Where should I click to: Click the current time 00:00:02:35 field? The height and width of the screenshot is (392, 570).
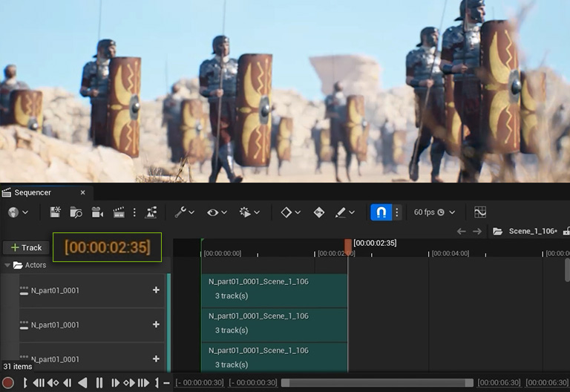[107, 247]
